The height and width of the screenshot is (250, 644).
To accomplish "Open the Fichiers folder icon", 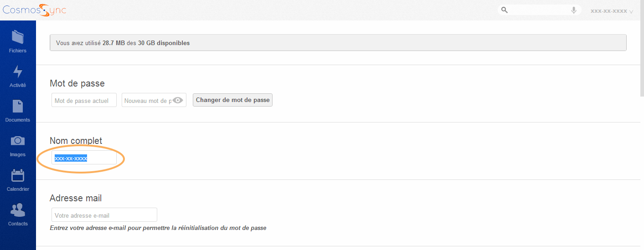I will click(18, 37).
